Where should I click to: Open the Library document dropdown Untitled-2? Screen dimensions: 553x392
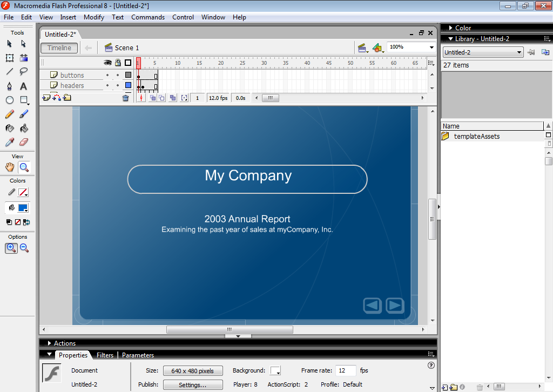coord(483,52)
